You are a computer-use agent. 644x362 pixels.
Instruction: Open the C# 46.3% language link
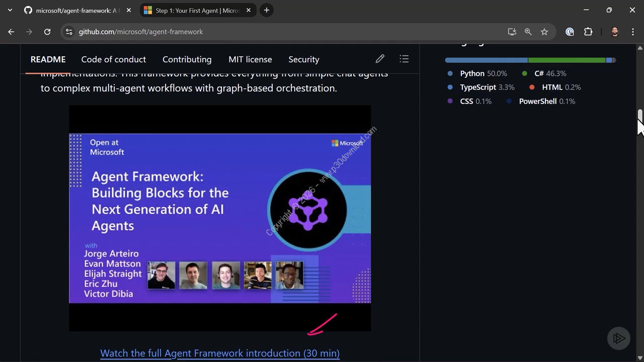(x=544, y=73)
